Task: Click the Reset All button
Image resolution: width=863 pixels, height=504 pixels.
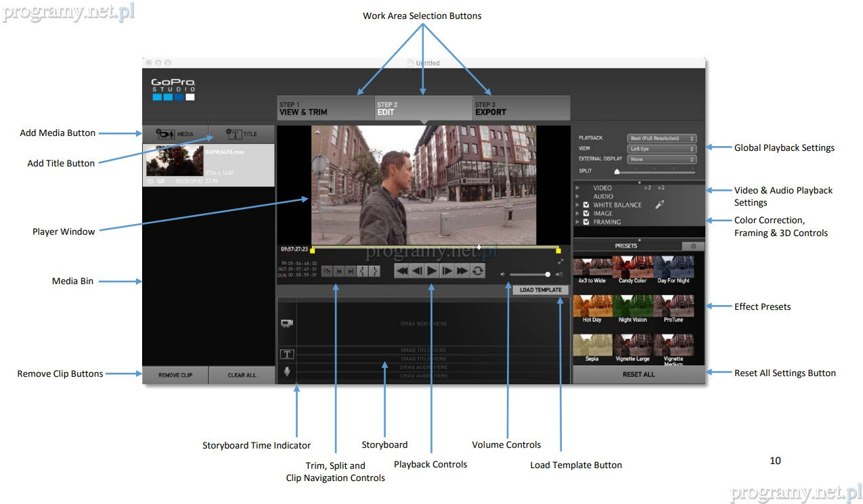Action: click(638, 374)
